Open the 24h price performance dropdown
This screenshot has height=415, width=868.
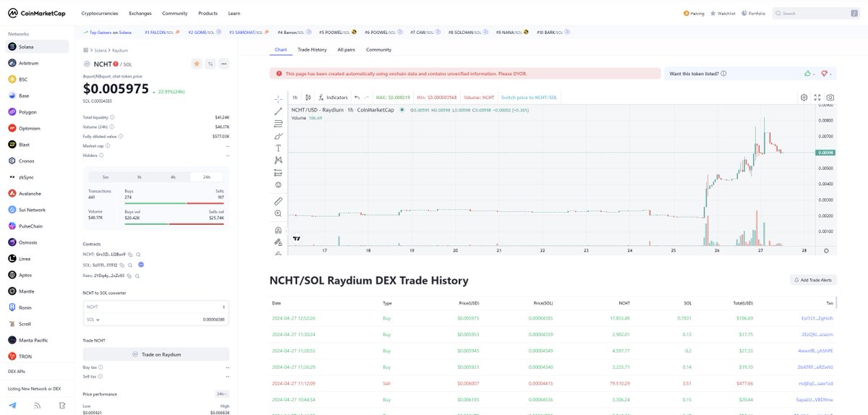(x=222, y=394)
